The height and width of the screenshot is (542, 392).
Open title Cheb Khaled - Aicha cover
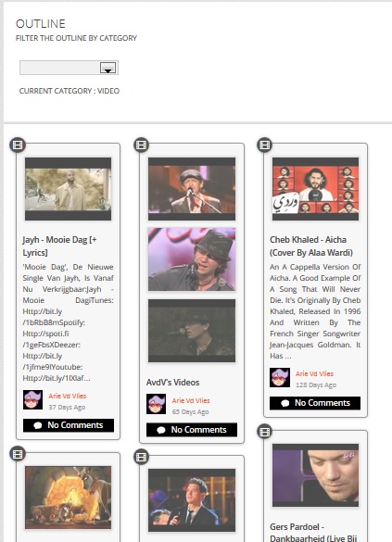pyautogui.click(x=311, y=246)
